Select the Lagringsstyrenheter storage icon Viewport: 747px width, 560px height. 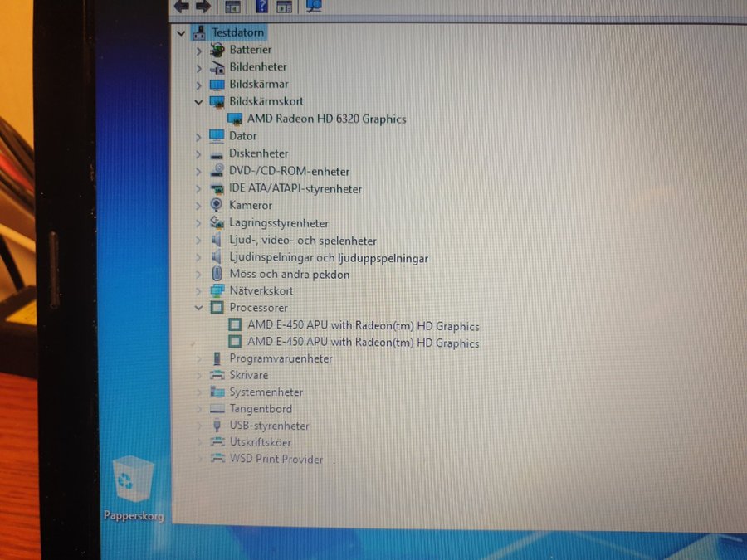pos(217,222)
